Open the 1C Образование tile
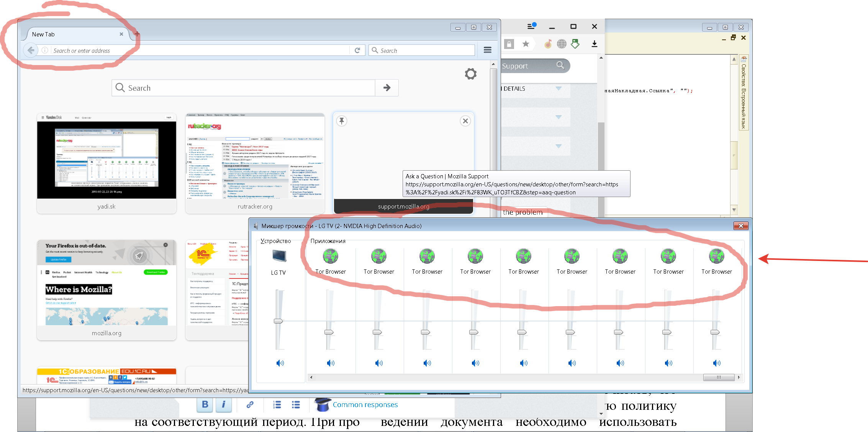The width and height of the screenshot is (868, 432). click(x=106, y=376)
